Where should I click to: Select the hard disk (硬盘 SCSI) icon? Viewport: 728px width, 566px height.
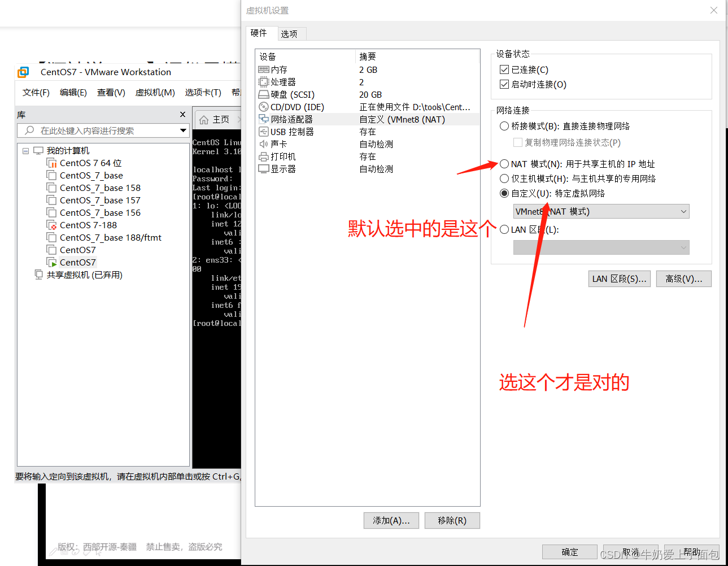(264, 94)
